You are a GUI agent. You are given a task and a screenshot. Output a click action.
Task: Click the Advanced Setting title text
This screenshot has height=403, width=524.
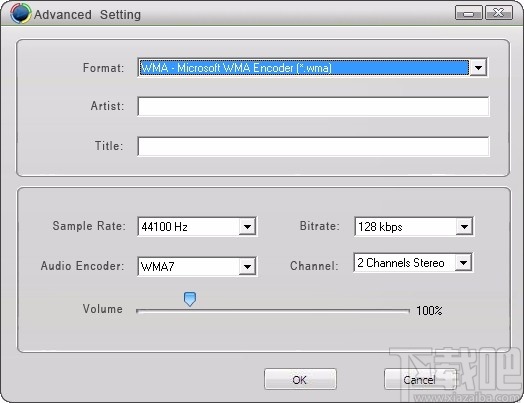[x=88, y=15]
